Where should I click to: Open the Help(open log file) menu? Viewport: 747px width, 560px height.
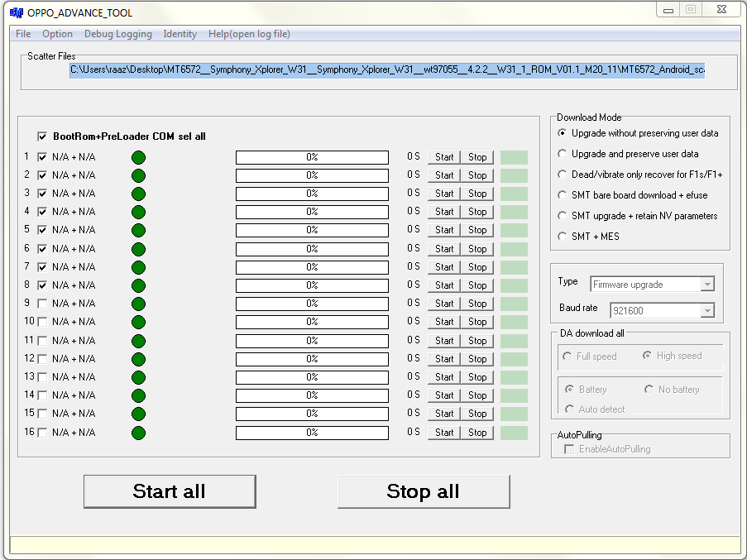click(x=249, y=34)
